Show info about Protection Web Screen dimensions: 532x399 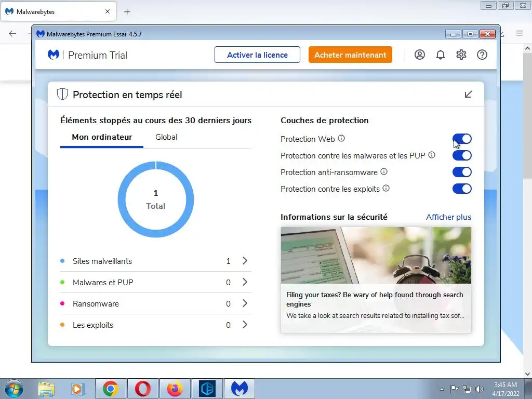tap(341, 138)
